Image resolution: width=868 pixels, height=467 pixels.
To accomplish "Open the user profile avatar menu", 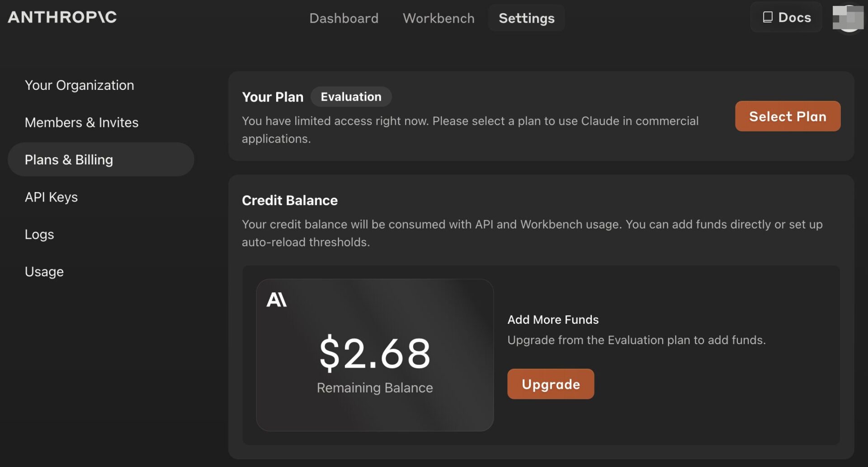I will [x=848, y=18].
